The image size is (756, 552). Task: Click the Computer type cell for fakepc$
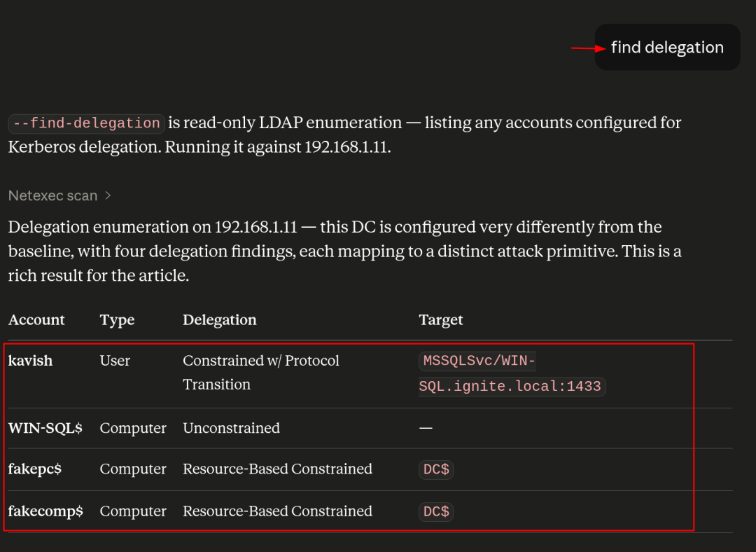133,469
